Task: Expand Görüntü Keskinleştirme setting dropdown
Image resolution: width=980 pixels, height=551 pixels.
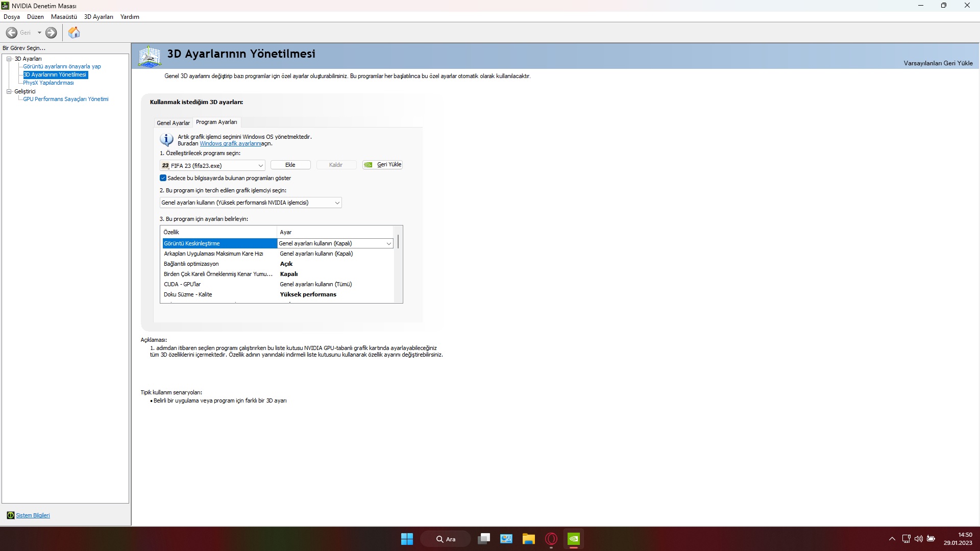Action: pyautogui.click(x=388, y=243)
